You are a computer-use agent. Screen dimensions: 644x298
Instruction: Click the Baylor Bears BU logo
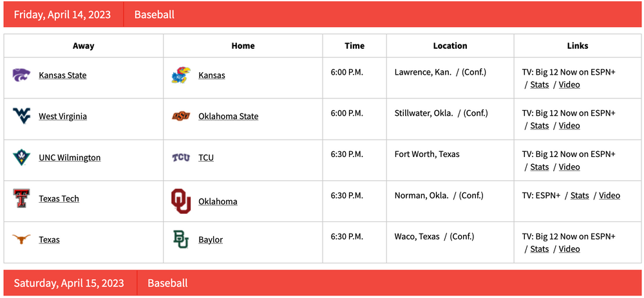181,240
